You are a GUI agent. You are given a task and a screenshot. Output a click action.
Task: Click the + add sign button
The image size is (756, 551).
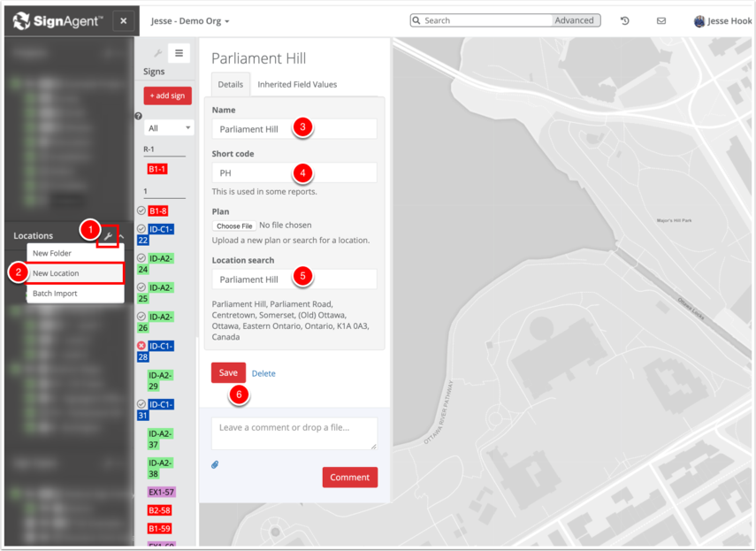click(167, 96)
